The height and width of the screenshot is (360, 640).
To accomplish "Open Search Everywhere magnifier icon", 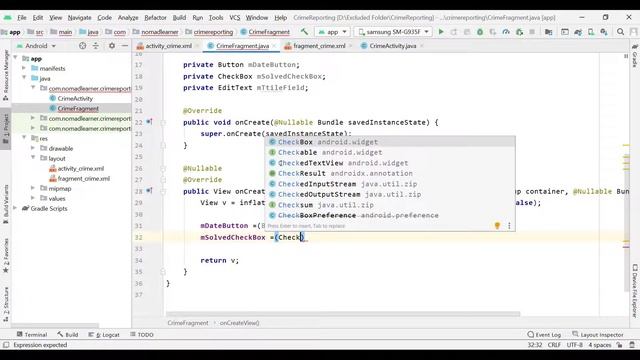I will (x=620, y=31).
